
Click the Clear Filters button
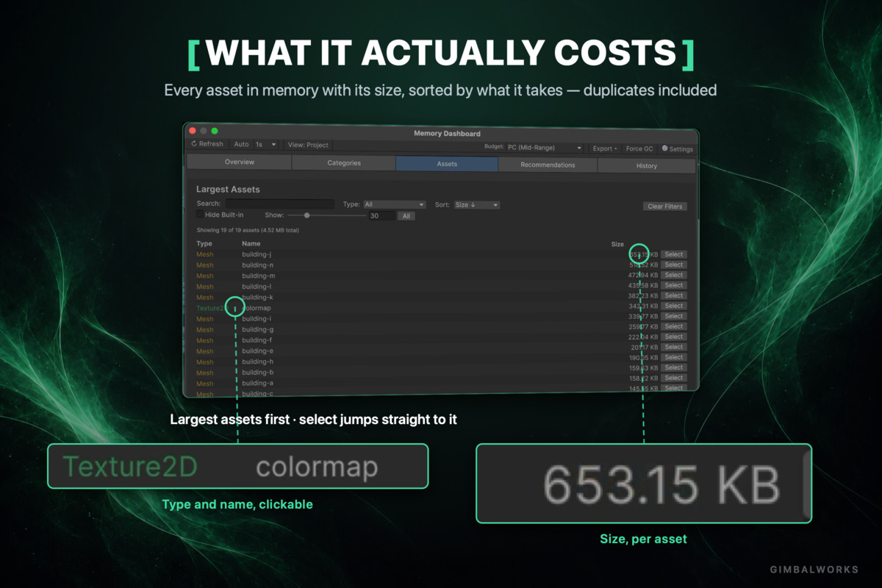[x=665, y=207]
